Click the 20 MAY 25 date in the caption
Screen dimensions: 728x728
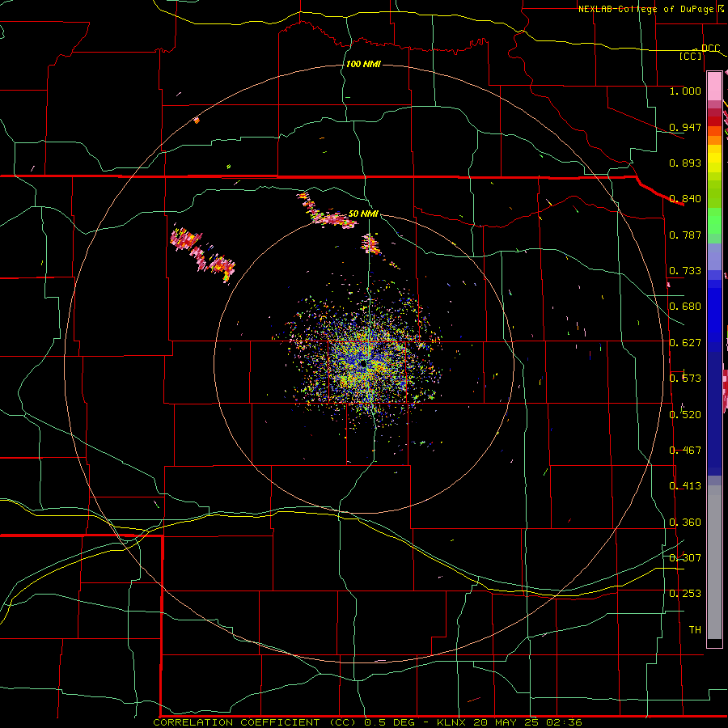click(508, 722)
